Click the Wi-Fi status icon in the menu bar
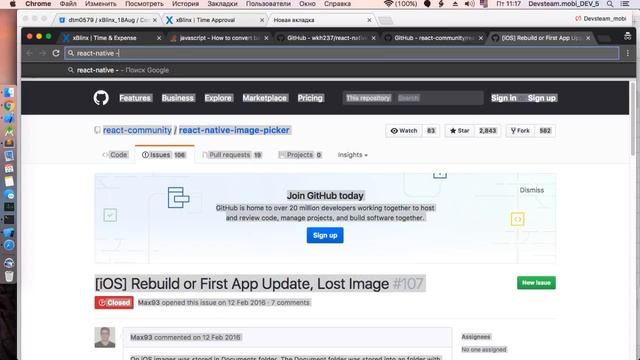Screen dimensions: 640x360 (389, 4)
